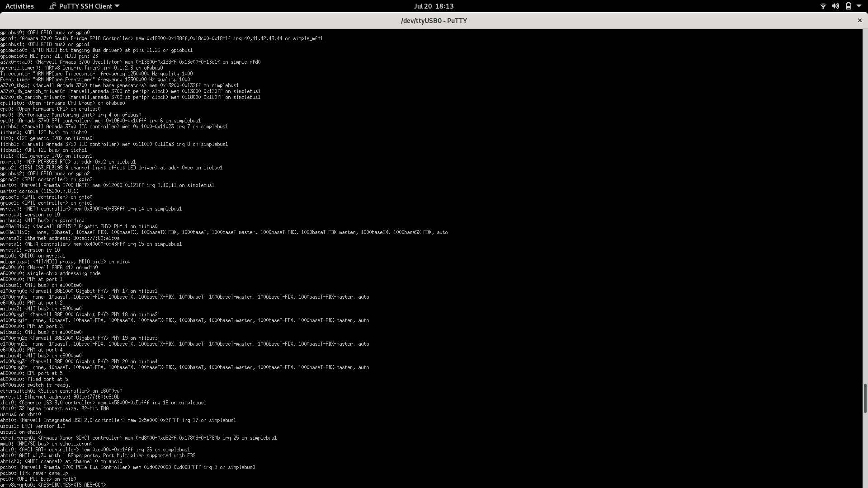The width and height of the screenshot is (868, 488).
Task: Click the Wi-Fi network status icon
Action: pyautogui.click(x=823, y=6)
